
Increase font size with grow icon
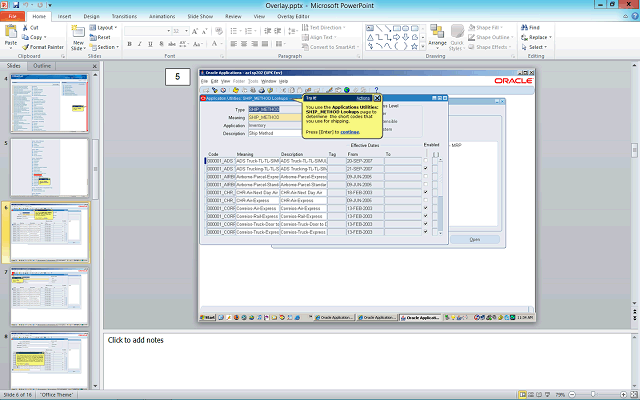195,31
